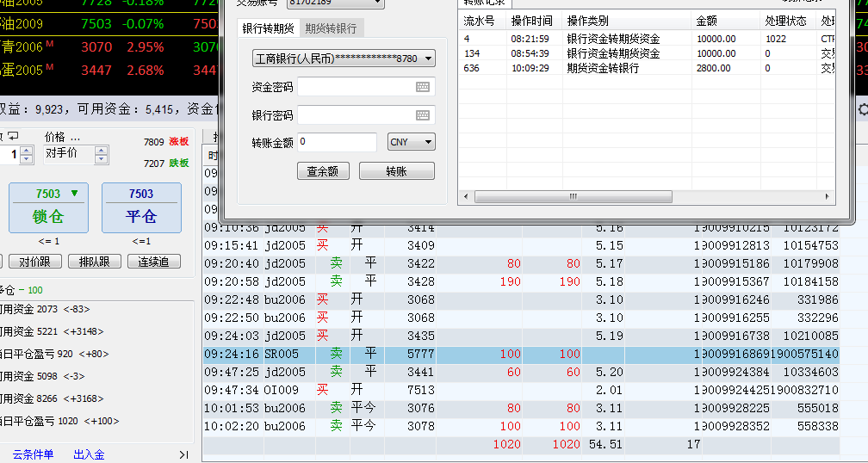Switch to 期货转银行 tab
This screenshot has width=868, height=463.
331,28
